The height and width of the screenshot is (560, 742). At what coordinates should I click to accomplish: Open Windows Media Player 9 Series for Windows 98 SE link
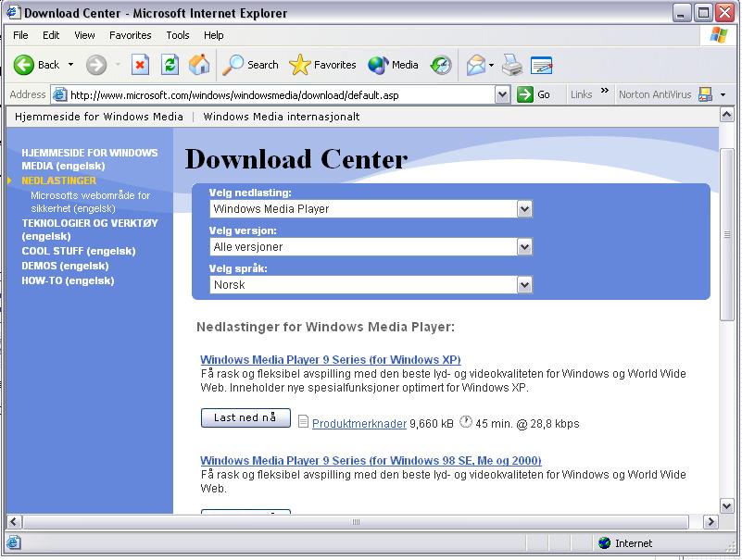pyautogui.click(x=371, y=460)
